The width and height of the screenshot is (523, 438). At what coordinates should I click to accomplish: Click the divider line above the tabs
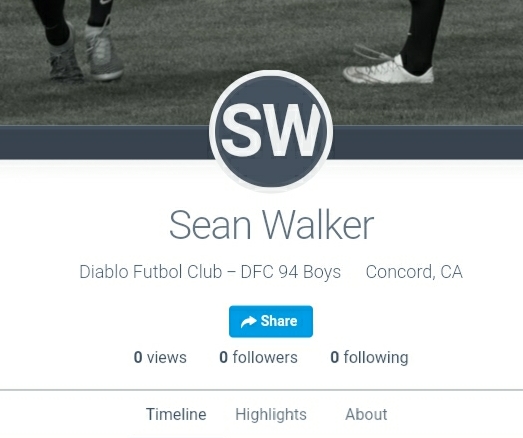coord(262,389)
